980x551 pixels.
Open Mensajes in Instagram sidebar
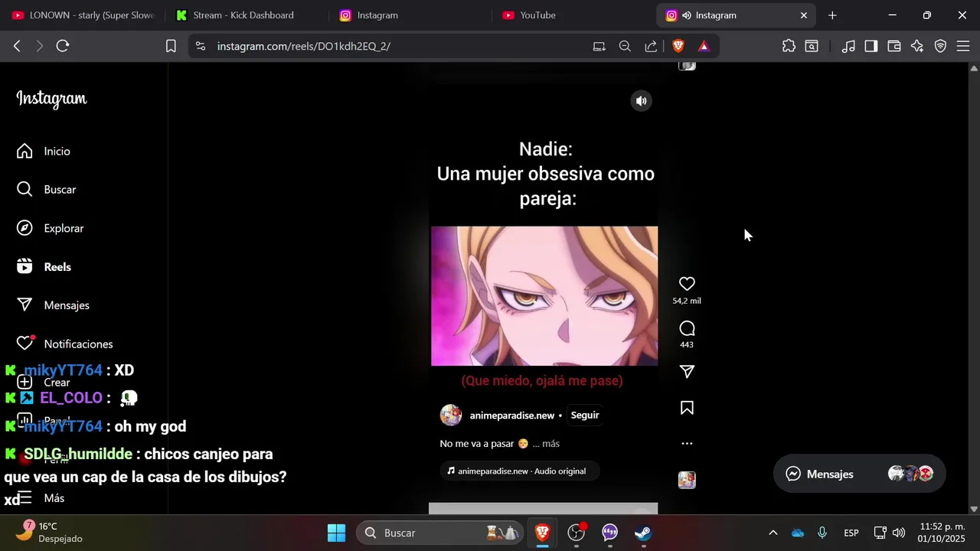coord(54,305)
